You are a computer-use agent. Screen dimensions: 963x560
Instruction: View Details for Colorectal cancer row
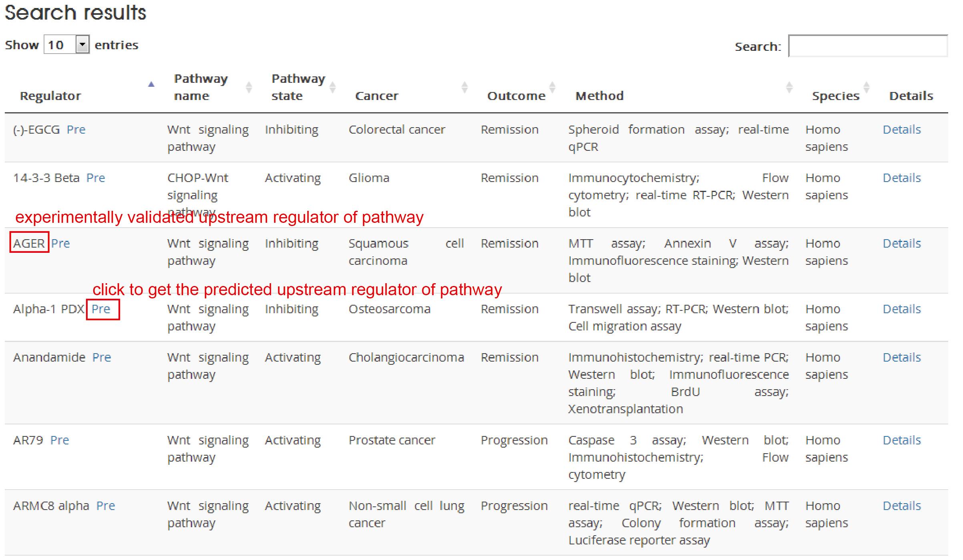coord(901,130)
